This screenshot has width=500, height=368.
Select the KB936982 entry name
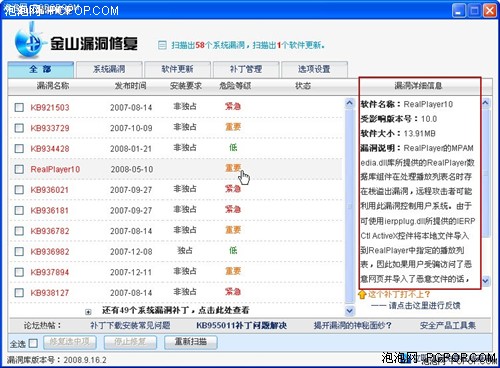50,252
